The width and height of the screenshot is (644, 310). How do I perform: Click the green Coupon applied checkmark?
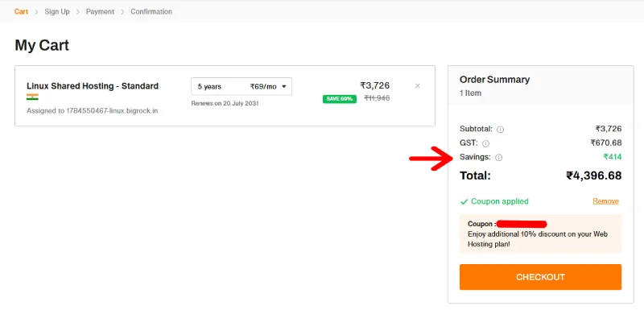coord(464,201)
